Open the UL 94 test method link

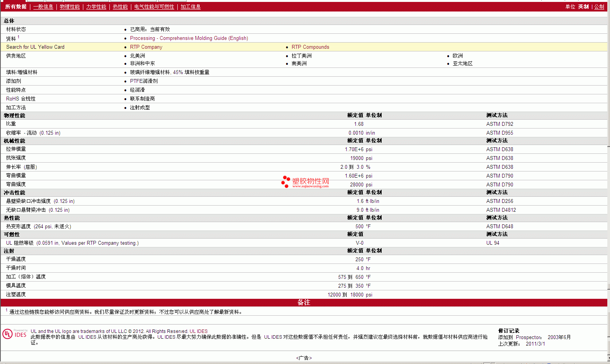(493, 243)
